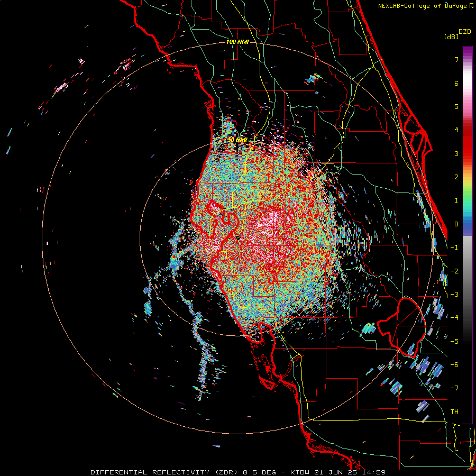The image size is (476, 476).
Task: Click the scale value 1 on the legend
Action: [456, 200]
